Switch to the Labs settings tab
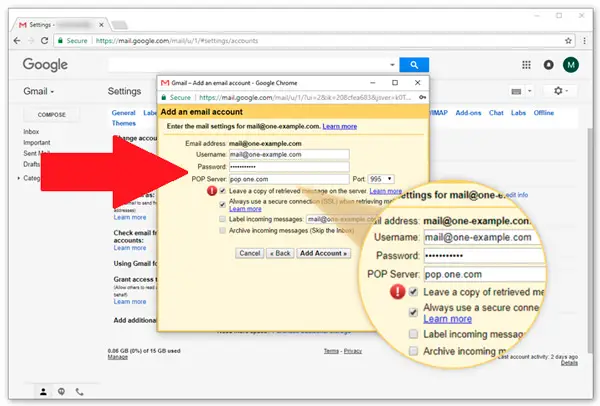 pos(518,113)
